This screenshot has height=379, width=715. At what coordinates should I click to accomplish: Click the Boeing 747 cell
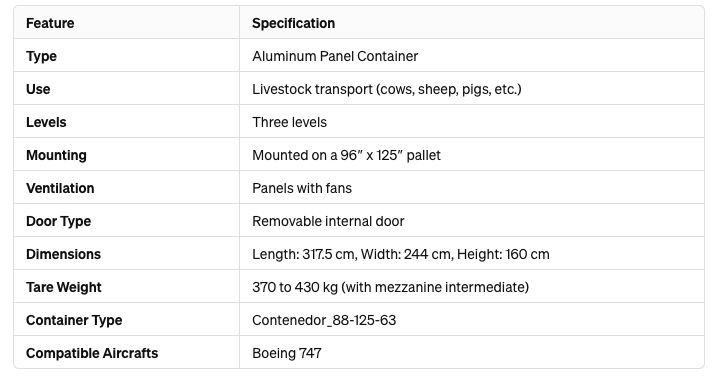(x=287, y=353)
